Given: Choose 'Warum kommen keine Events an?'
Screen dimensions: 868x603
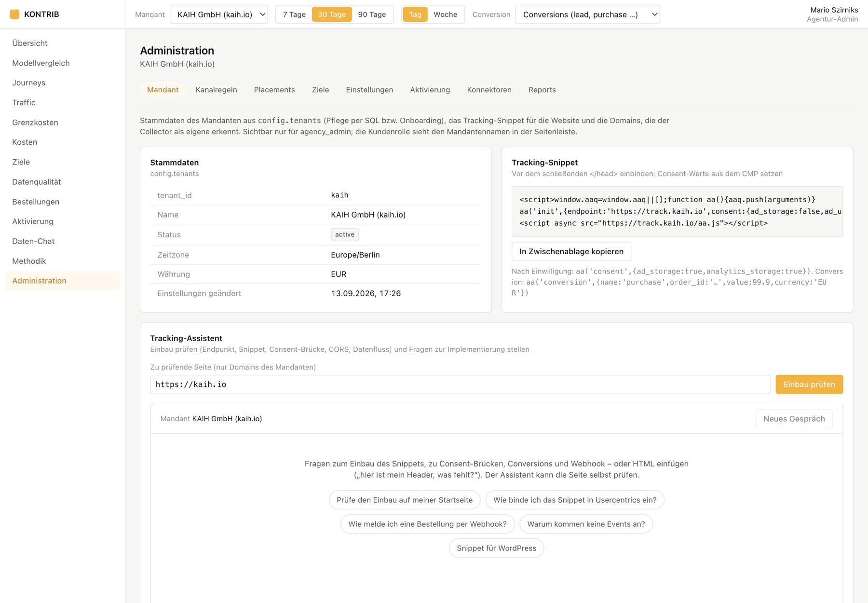Looking at the screenshot, I should click(x=586, y=524).
